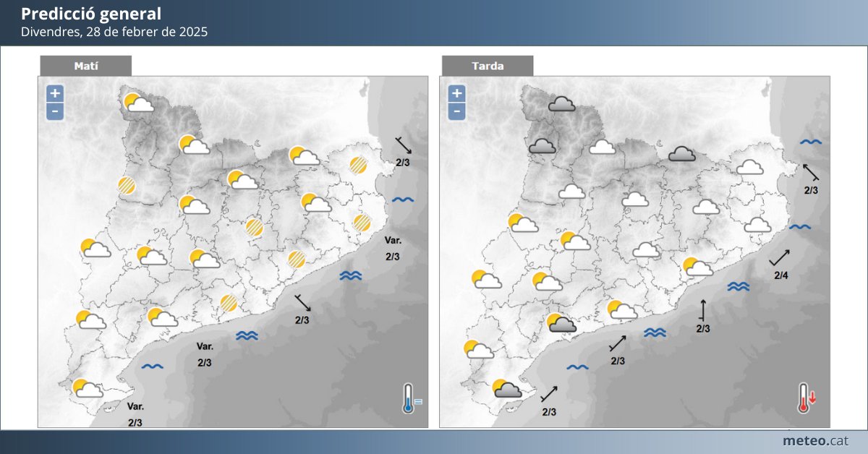Select the northernmost white cloud icon on Tarda map

pyautogui.click(x=602, y=147)
